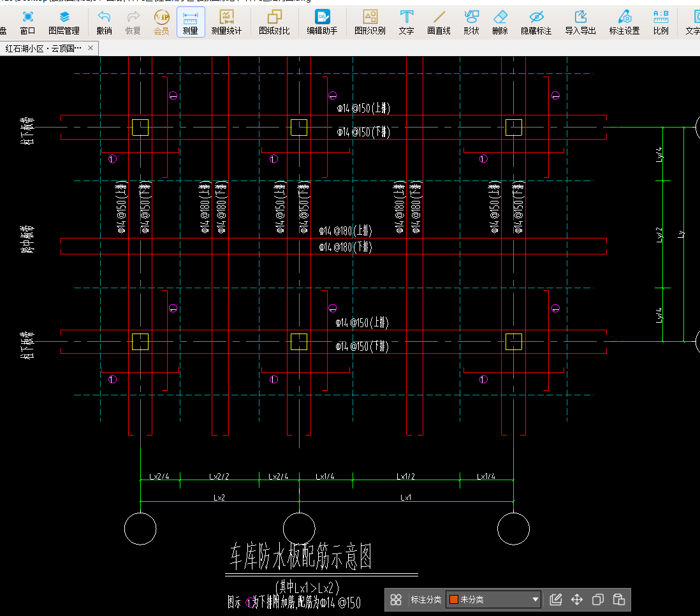The height and width of the screenshot is (616, 700).
Task: Click the Ly/2 vertical dimension label
Action: (659, 235)
